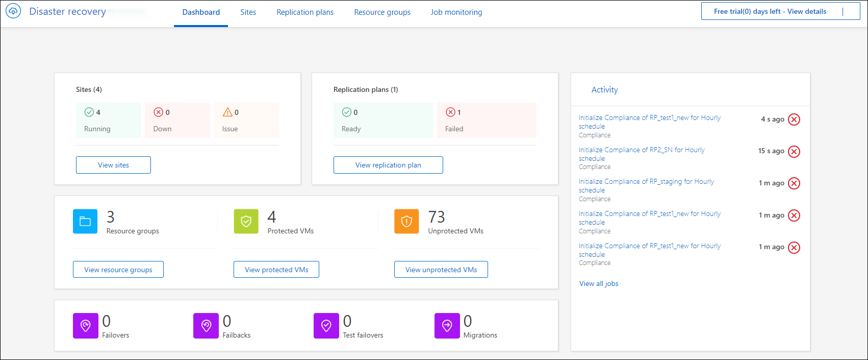Click the green Protected VMs shield icon
The image size is (868, 360).
[x=246, y=221]
